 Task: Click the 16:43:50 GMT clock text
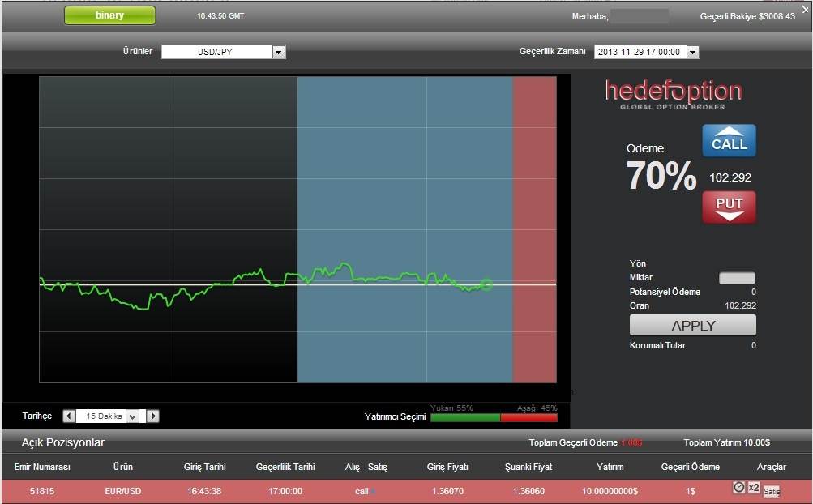click(220, 16)
